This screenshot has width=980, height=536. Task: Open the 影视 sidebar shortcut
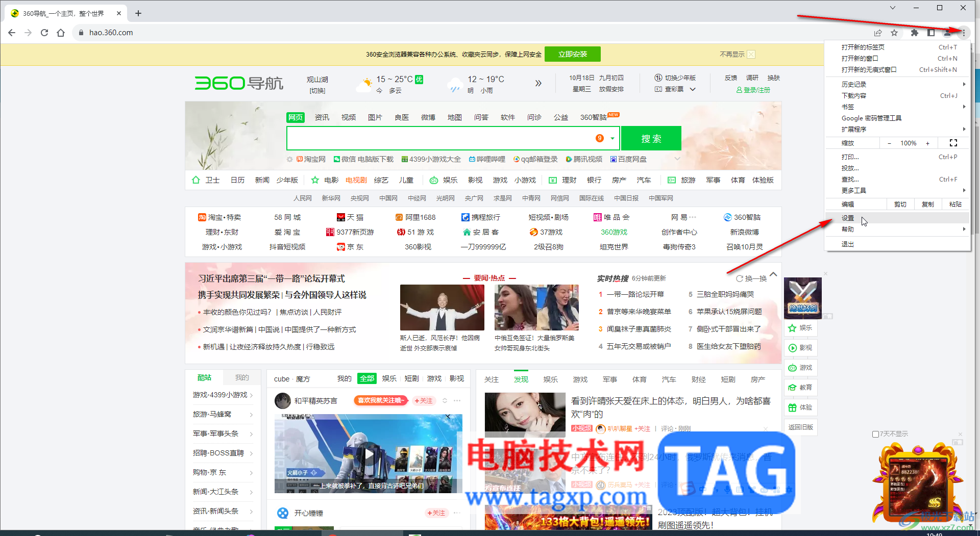(x=800, y=348)
